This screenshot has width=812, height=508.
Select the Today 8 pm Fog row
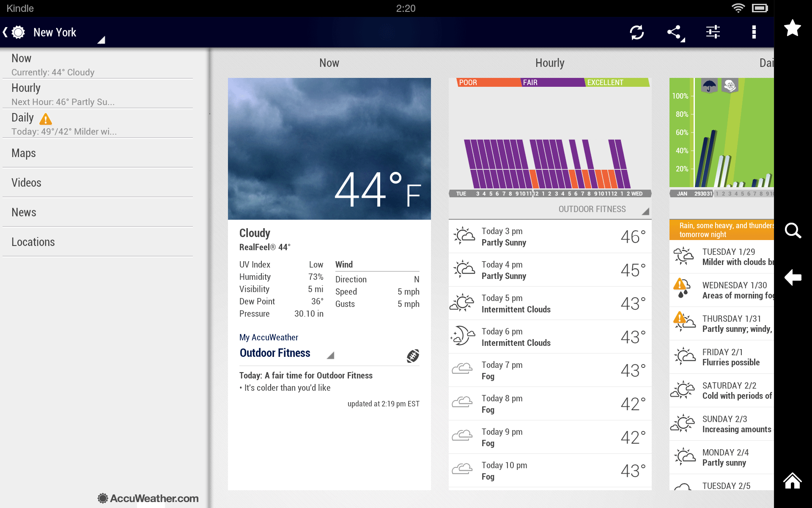click(550, 403)
